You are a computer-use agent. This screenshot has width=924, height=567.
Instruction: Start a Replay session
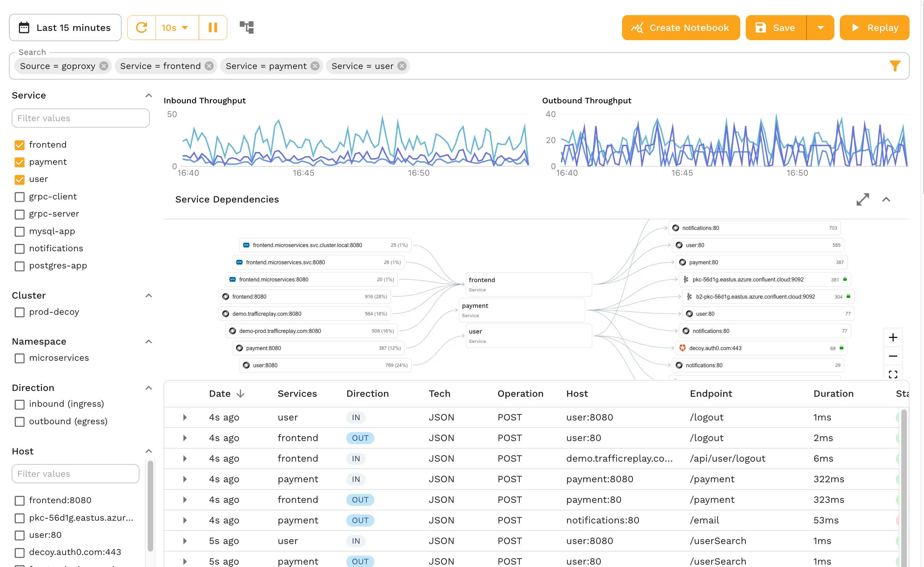[x=875, y=27]
